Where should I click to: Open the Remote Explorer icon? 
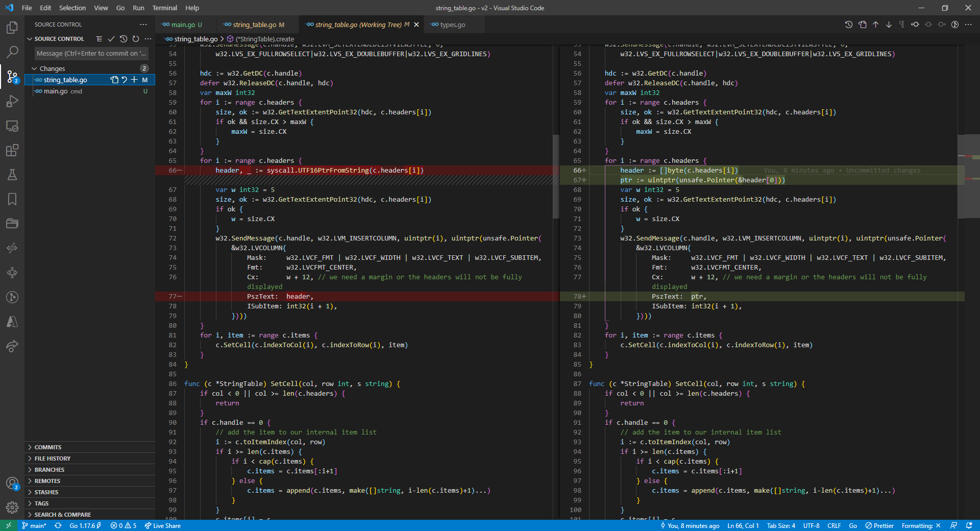[x=12, y=126]
